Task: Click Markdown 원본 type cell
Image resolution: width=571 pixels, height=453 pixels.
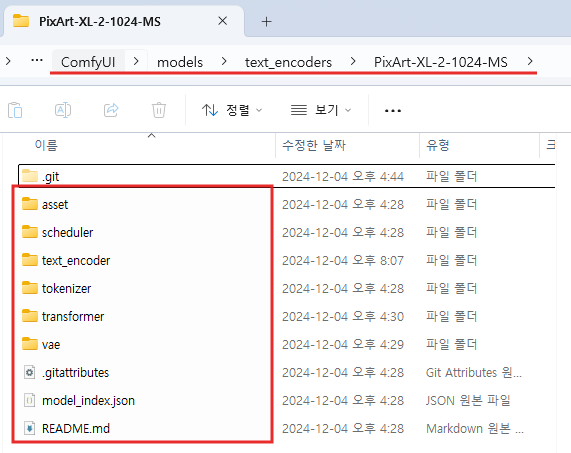Action: click(475, 429)
